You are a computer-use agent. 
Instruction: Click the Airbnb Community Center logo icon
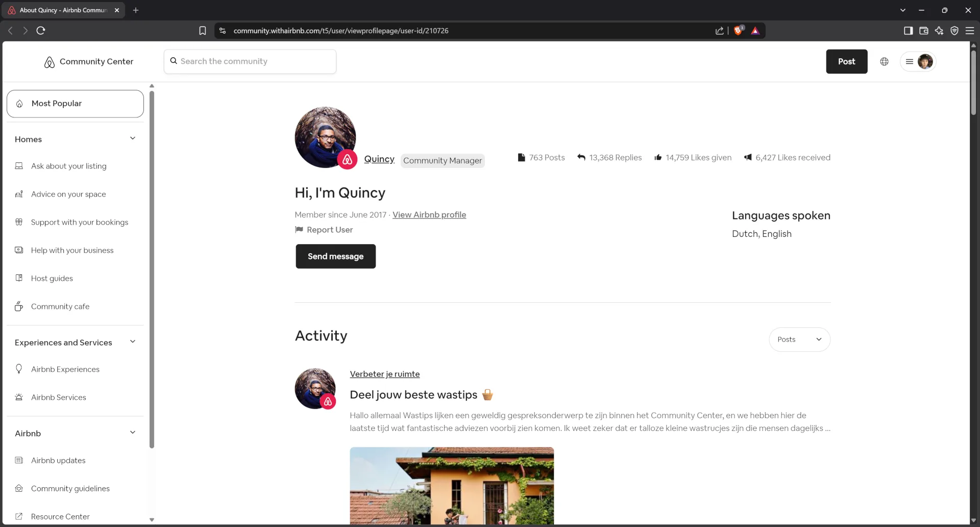(49, 62)
